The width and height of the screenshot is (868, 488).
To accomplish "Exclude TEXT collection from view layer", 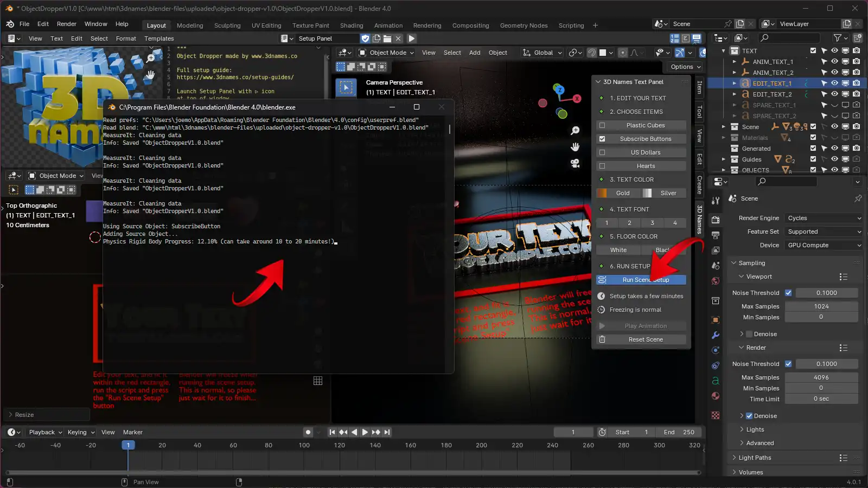I will (813, 51).
